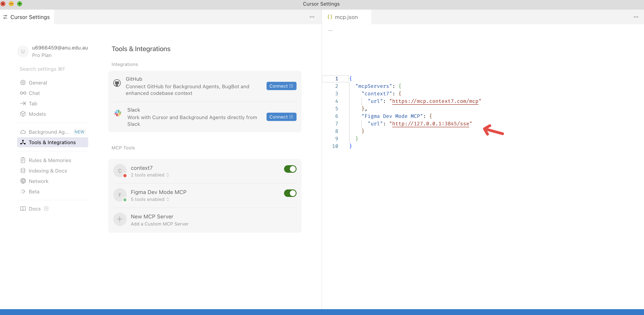This screenshot has height=315, width=644.
Task: Switch to the mcp.json tab
Action: click(346, 17)
